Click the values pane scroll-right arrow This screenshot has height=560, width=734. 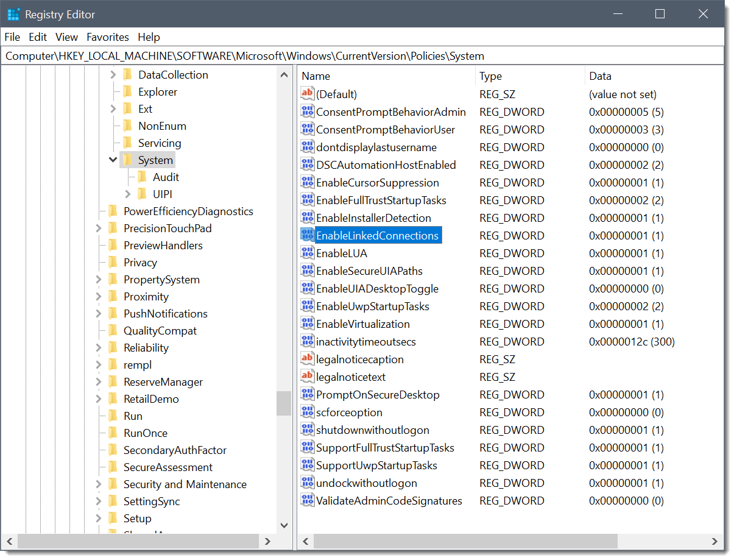(716, 541)
